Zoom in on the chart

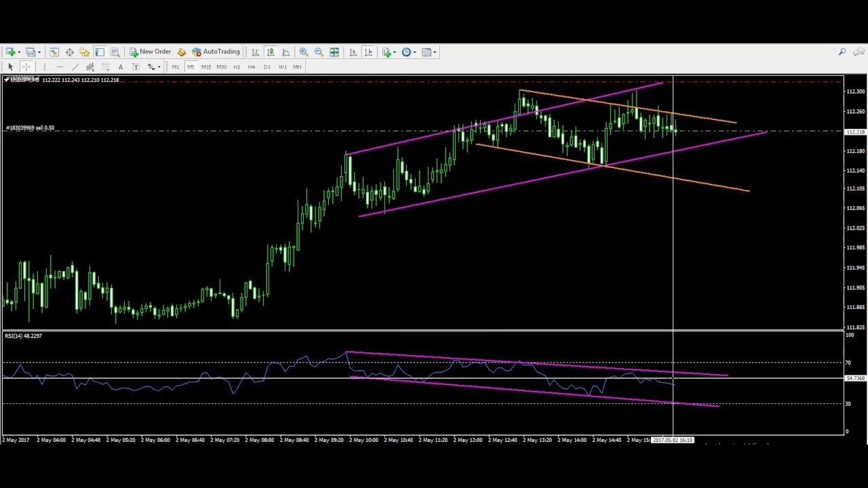pyautogui.click(x=304, y=52)
